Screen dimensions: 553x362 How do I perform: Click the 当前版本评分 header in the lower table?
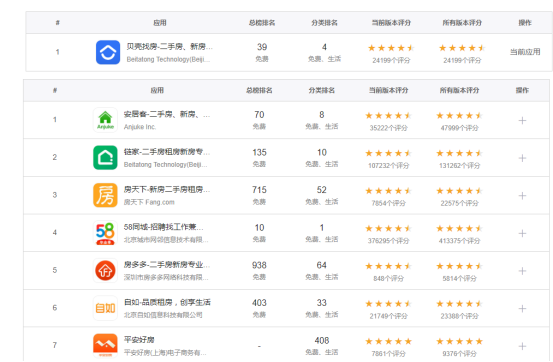tap(389, 90)
